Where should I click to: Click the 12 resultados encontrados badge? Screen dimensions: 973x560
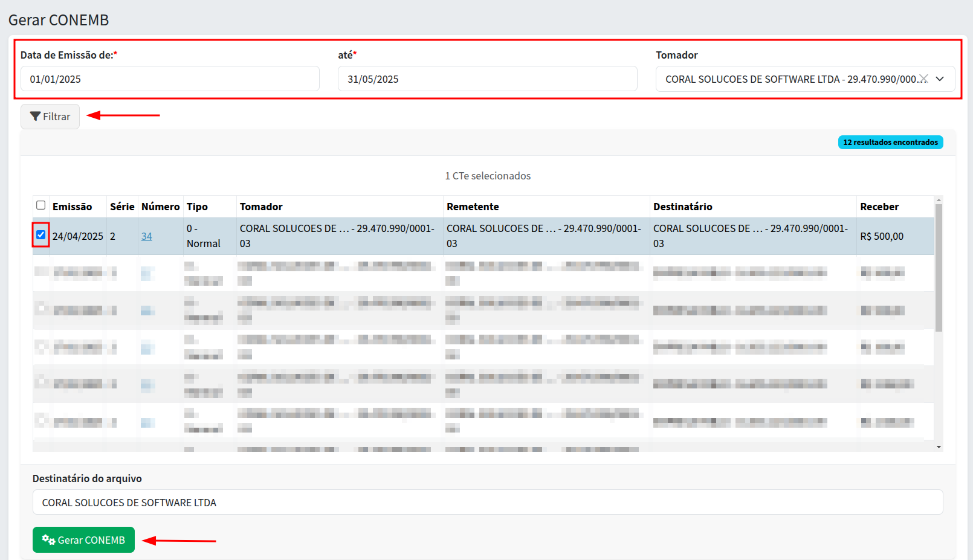890,143
